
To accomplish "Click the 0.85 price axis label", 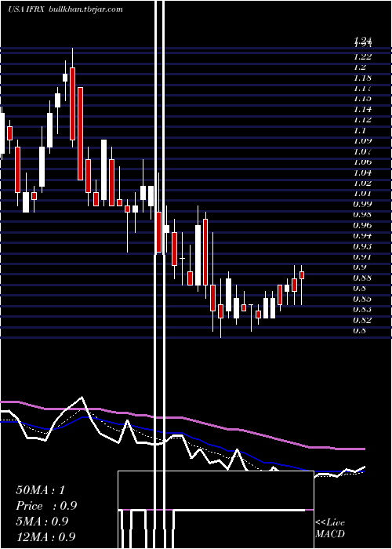I will (362, 299).
